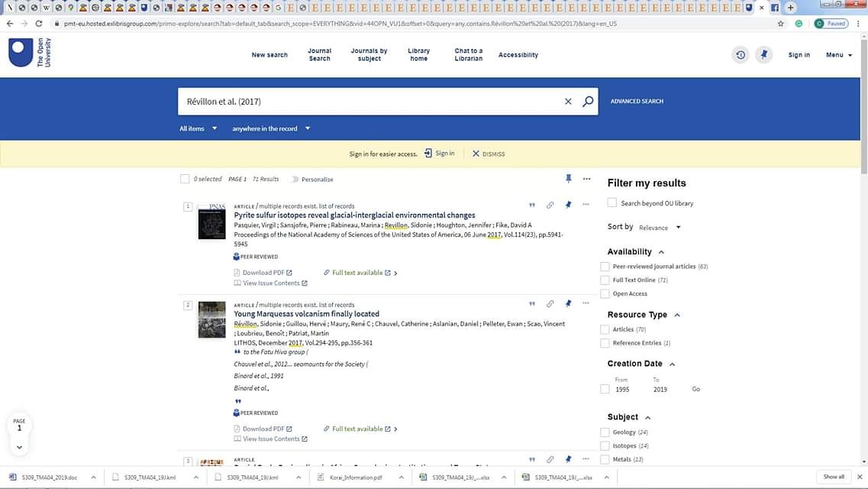Open S309_TMA04_2019.doc download options arrow
Viewport: 868px width, 489px height.
[x=93, y=477]
